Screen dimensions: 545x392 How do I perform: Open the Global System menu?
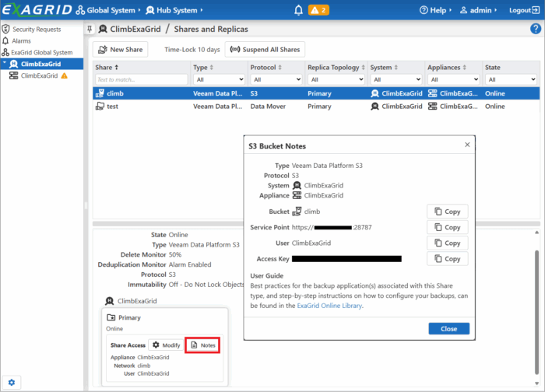[109, 10]
